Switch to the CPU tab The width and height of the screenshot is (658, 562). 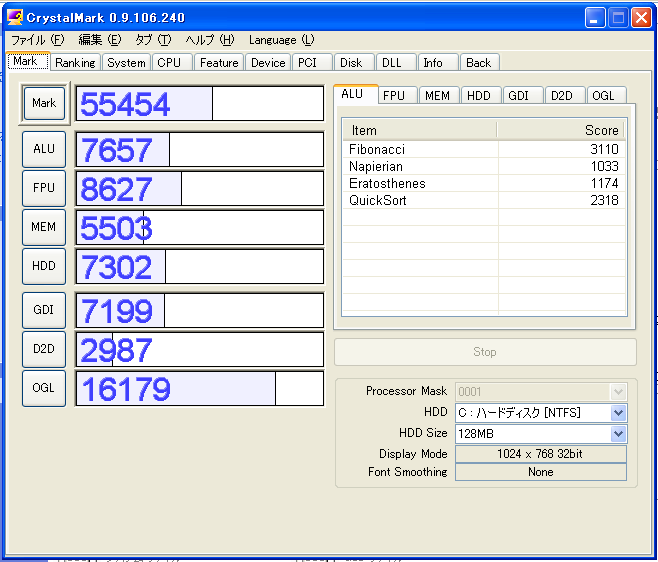coord(172,63)
